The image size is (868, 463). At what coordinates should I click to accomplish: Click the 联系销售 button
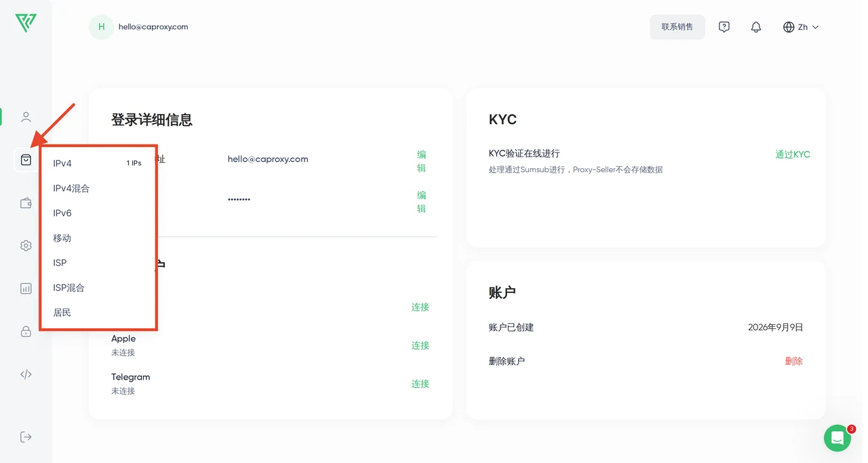coord(677,27)
